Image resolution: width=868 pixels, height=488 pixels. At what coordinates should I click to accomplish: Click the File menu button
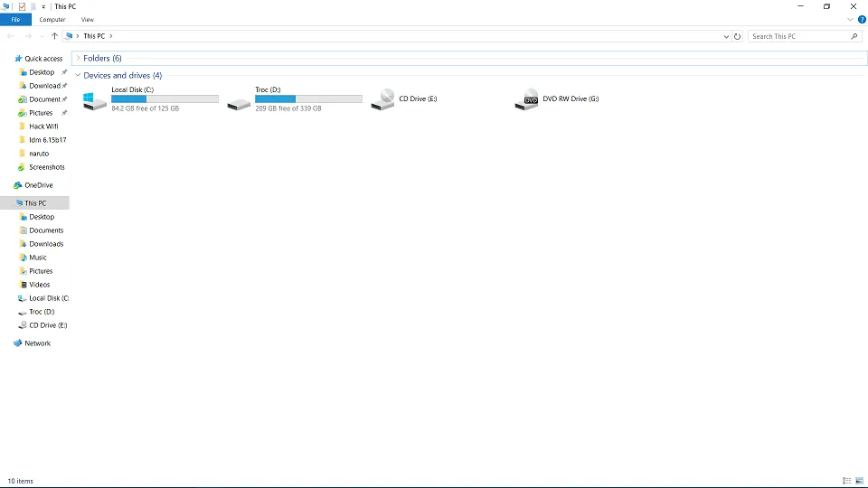pyautogui.click(x=15, y=19)
